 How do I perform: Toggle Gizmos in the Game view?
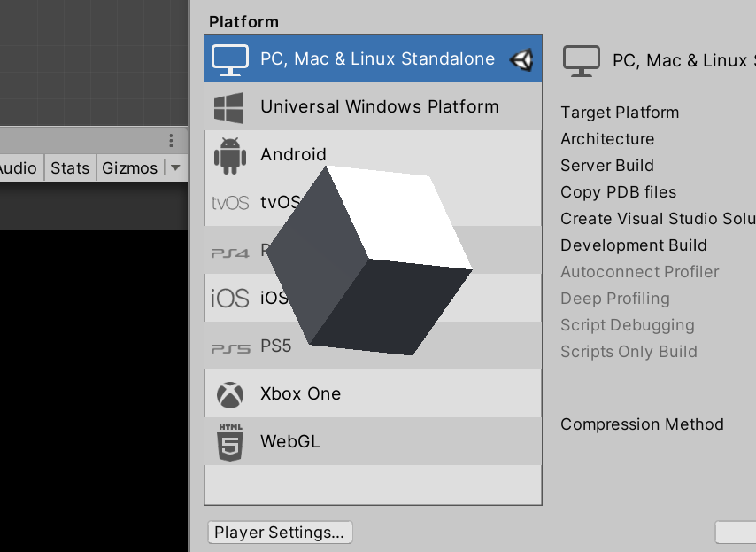[x=130, y=168]
